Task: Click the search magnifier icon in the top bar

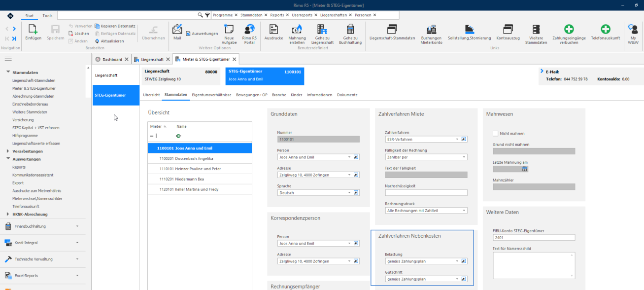Action: (x=200, y=15)
